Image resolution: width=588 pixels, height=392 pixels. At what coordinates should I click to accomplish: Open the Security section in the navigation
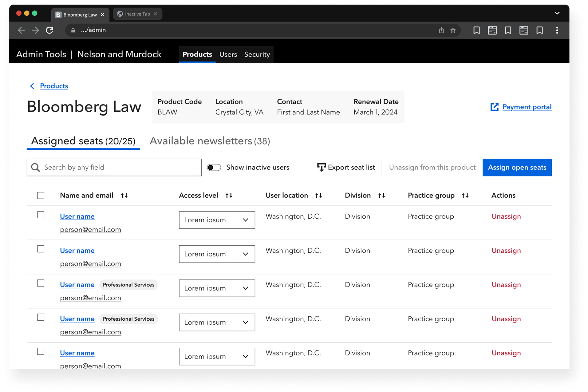tap(257, 54)
